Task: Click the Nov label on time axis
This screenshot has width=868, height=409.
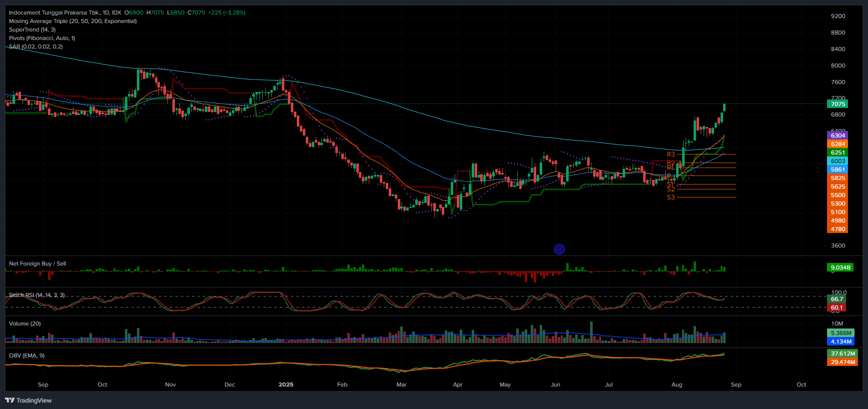Action: pos(170,384)
